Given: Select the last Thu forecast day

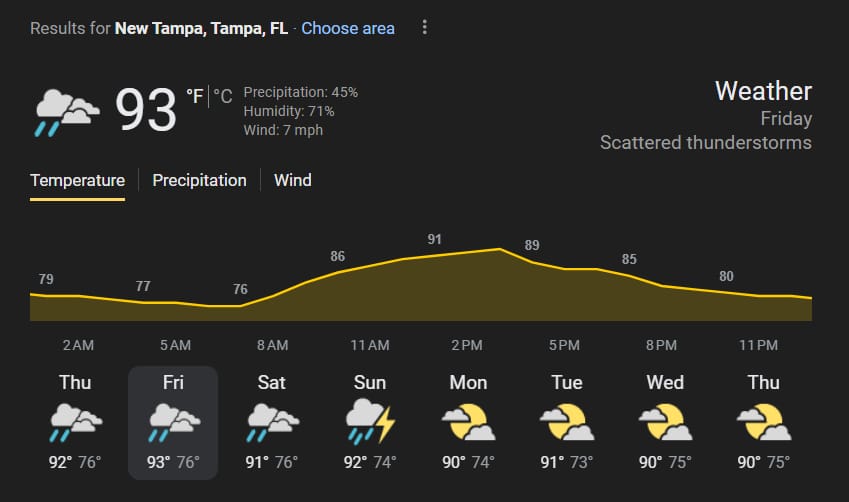Looking at the screenshot, I should 763,422.
